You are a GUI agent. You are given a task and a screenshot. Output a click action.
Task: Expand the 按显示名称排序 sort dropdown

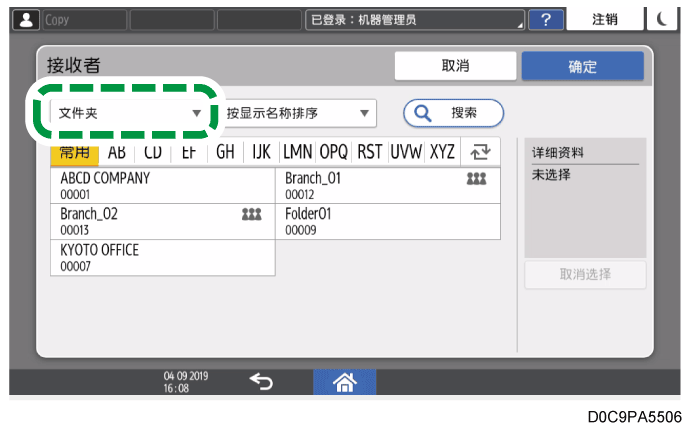tap(297, 113)
